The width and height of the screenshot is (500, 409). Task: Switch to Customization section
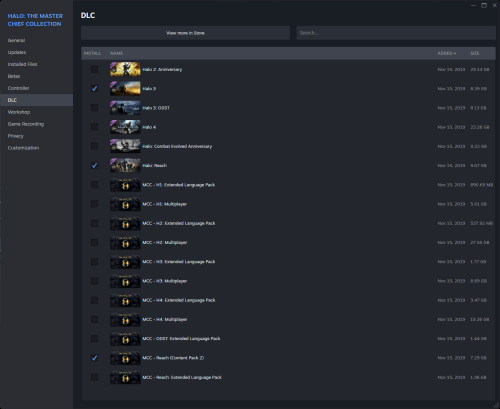pyautogui.click(x=36, y=148)
